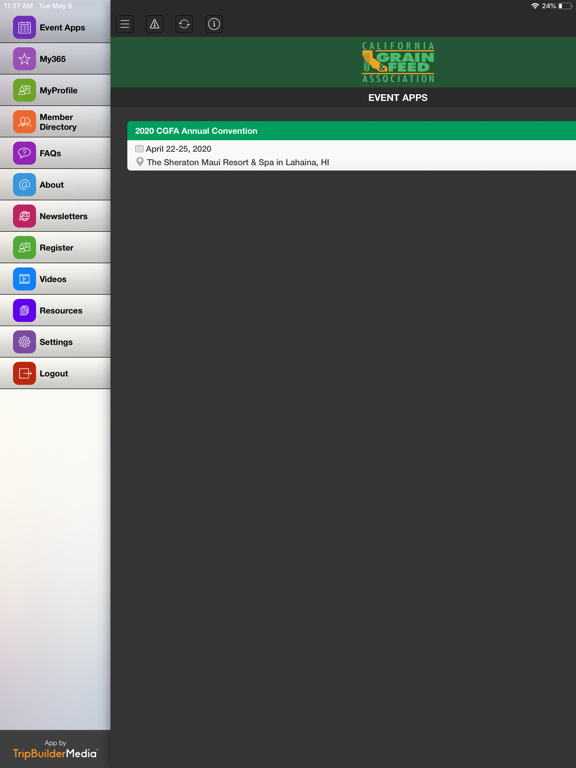Viewport: 576px width, 768px height.
Task: Open the info circle icon
Action: click(214, 24)
